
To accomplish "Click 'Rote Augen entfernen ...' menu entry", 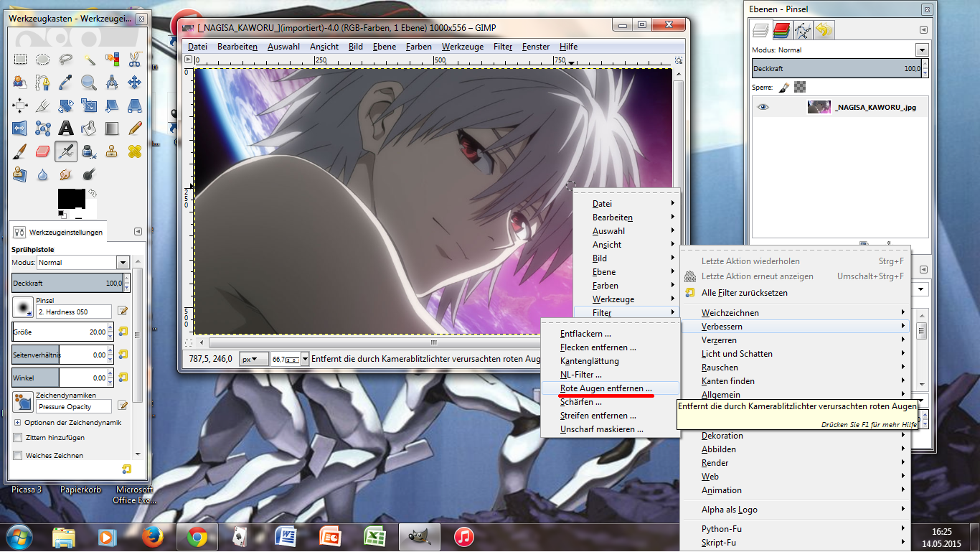I will point(609,388).
